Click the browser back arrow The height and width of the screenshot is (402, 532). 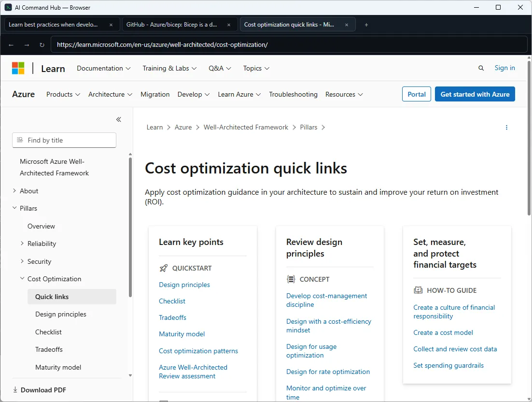11,45
